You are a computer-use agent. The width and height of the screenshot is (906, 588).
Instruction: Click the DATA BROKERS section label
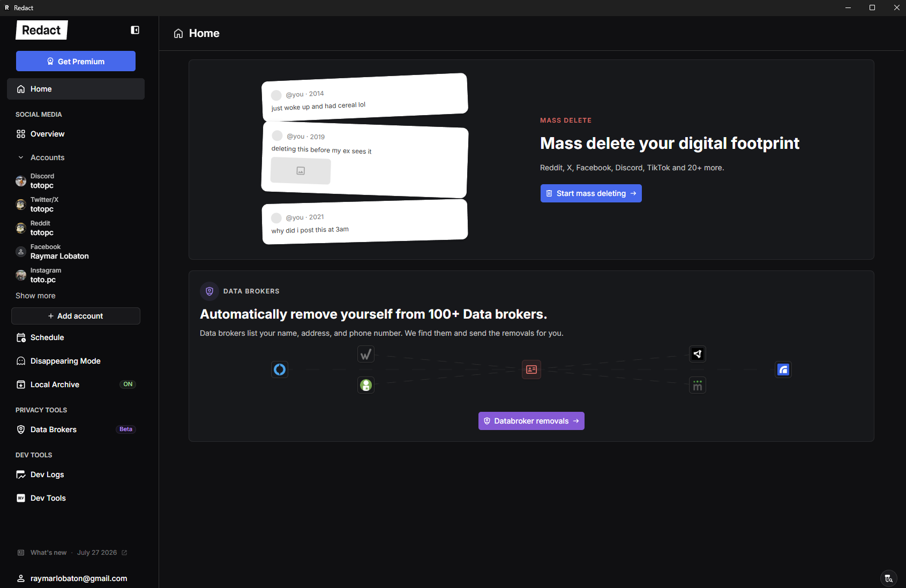(x=251, y=291)
